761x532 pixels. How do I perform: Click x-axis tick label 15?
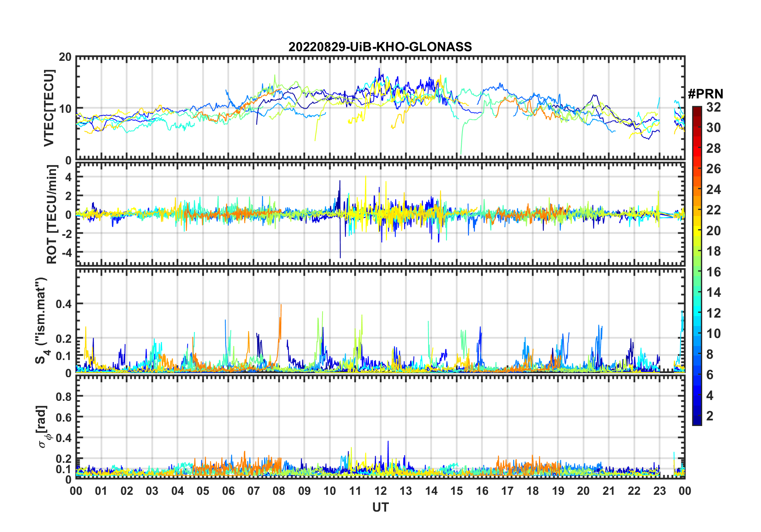[457, 491]
